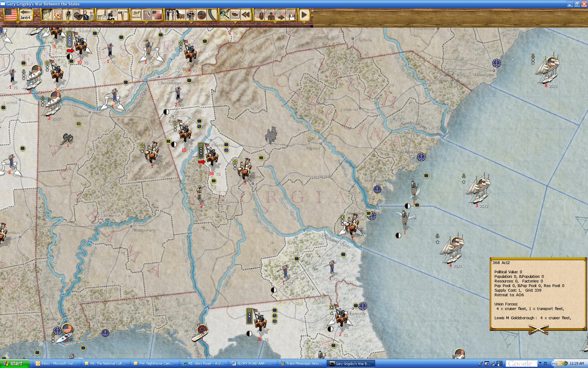The height and width of the screenshot is (368, 588).
Task: Click the man reading newspaper icon
Action: pos(112,14)
